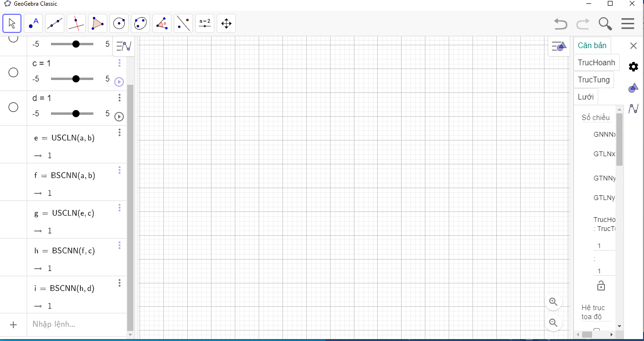Select the Angle tool
The height and width of the screenshot is (341, 644).
click(x=162, y=23)
